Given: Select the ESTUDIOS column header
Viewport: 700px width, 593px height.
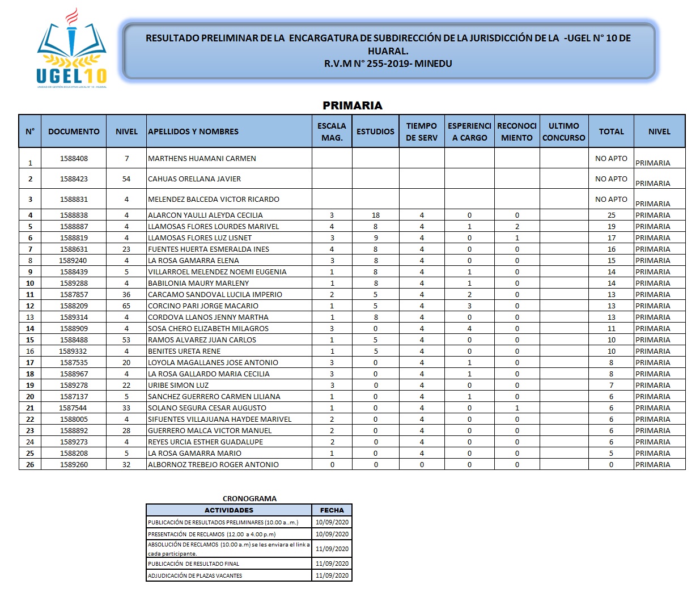Looking at the screenshot, I should point(375,132).
